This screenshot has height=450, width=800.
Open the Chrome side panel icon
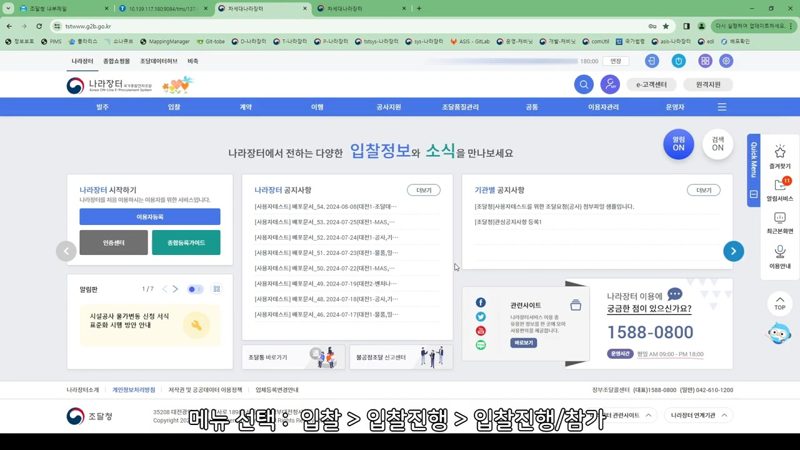pyautogui.click(x=686, y=26)
